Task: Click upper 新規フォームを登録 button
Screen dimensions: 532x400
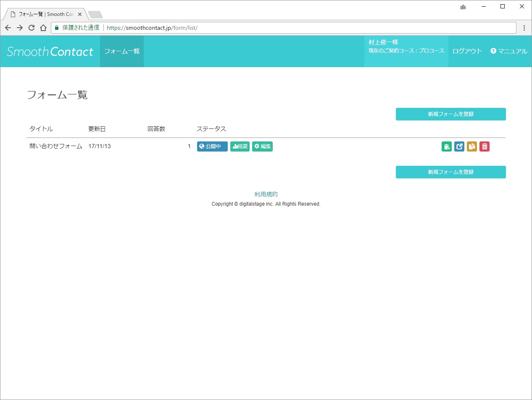Action: [x=451, y=114]
